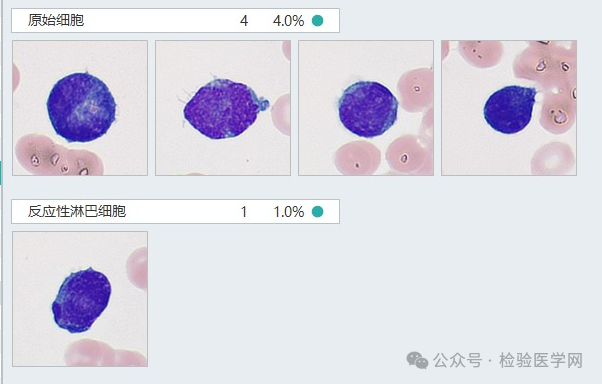Screen dimensions: 602x384
Task: Click the 4.0% percentage for 原始细胞
Action: 288,21
